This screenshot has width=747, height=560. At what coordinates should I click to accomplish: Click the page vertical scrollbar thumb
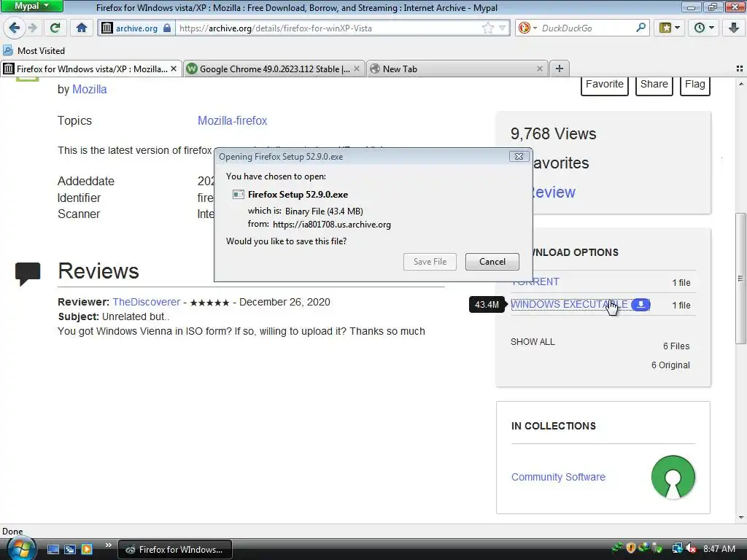tap(740, 278)
